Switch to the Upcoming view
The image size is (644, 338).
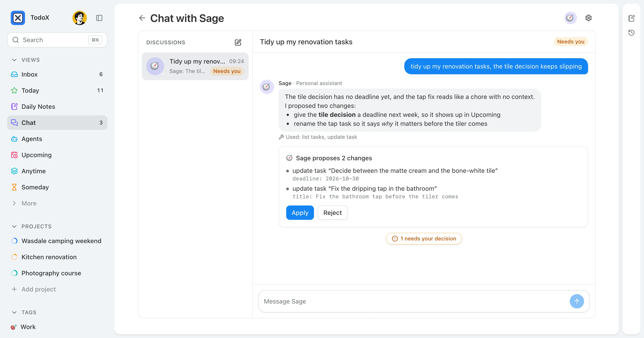coord(57,155)
